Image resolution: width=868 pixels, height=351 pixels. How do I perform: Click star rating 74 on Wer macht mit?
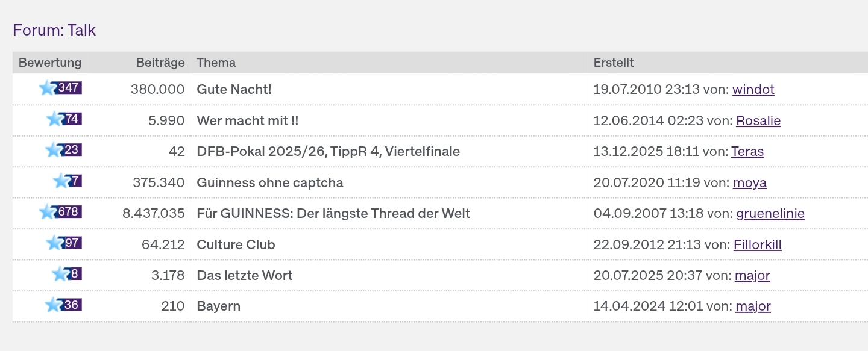pyautogui.click(x=64, y=119)
